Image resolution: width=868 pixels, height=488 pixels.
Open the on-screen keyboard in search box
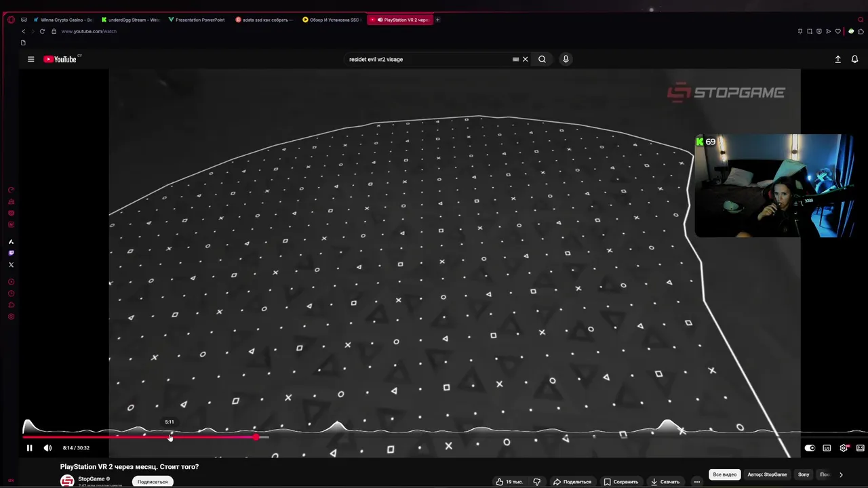point(515,59)
